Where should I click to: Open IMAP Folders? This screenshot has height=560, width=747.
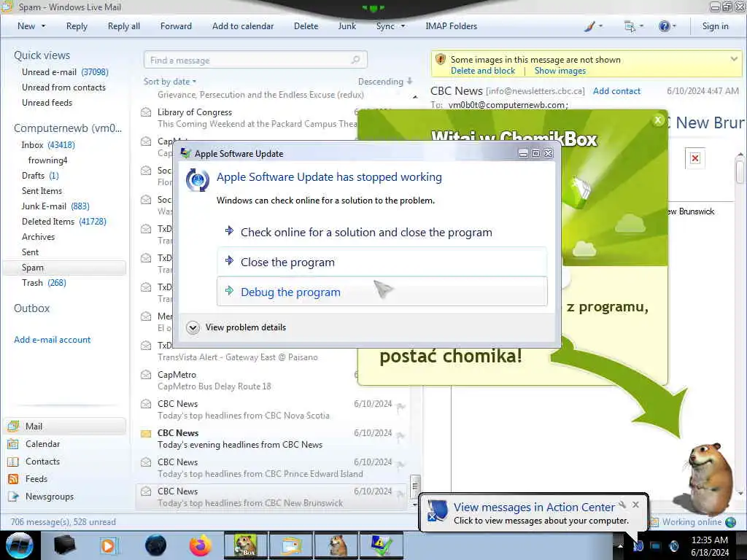[451, 26]
